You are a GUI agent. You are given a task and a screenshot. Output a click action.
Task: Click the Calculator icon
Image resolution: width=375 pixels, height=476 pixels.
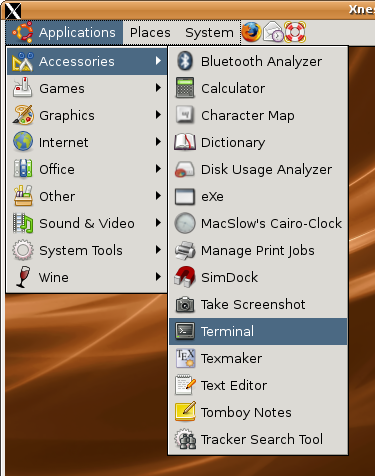[x=185, y=88]
